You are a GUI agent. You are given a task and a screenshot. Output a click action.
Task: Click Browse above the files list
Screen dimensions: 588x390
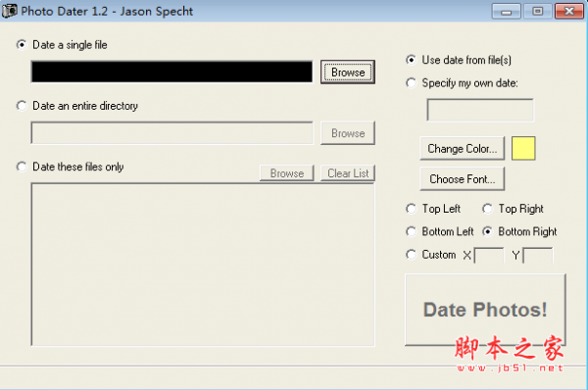coord(287,173)
